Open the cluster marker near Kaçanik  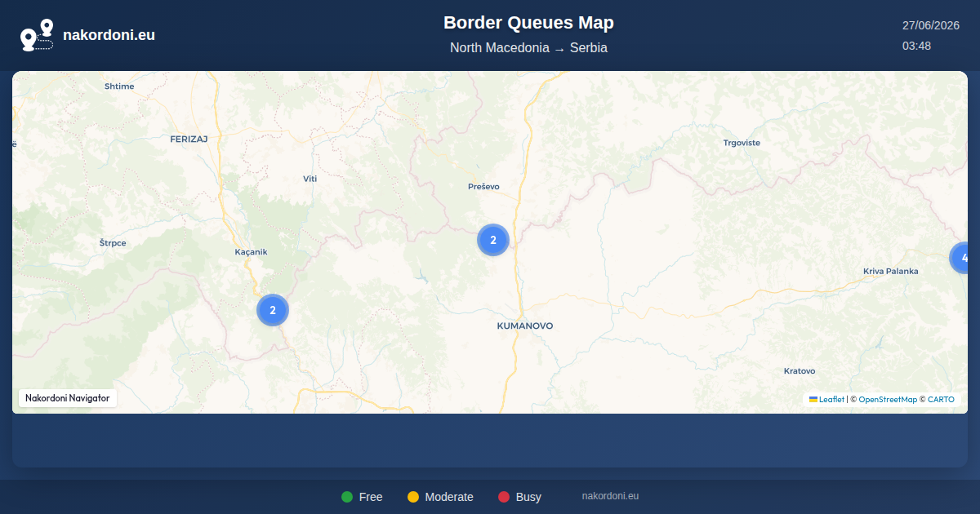coord(273,310)
